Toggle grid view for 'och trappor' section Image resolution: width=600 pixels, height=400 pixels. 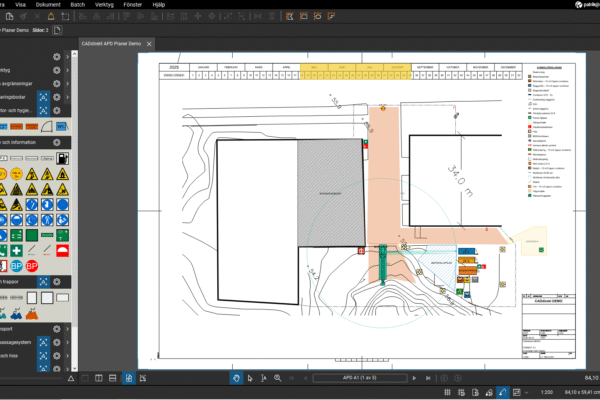43,282
